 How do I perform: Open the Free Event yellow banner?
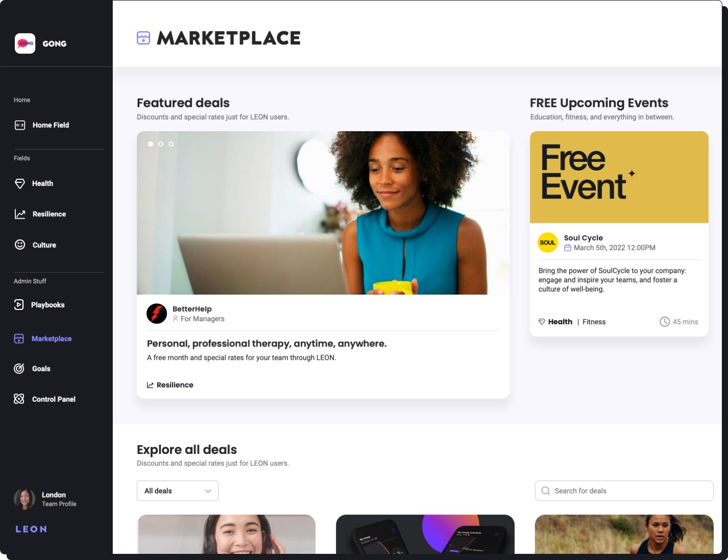[x=619, y=177]
